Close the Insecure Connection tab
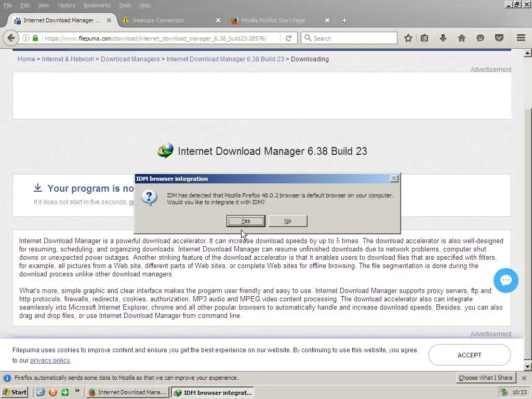This screenshot has width=532, height=399. pyautogui.click(x=218, y=20)
